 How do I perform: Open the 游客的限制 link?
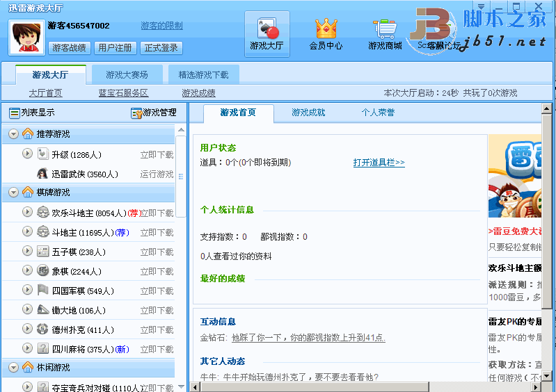[161, 26]
